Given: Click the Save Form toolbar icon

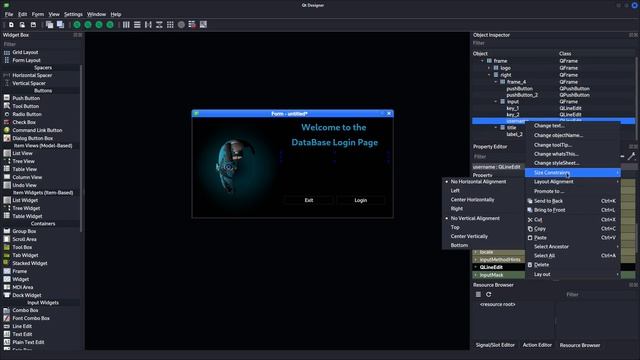Looking at the screenshot, I should pyautogui.click(x=33, y=25).
